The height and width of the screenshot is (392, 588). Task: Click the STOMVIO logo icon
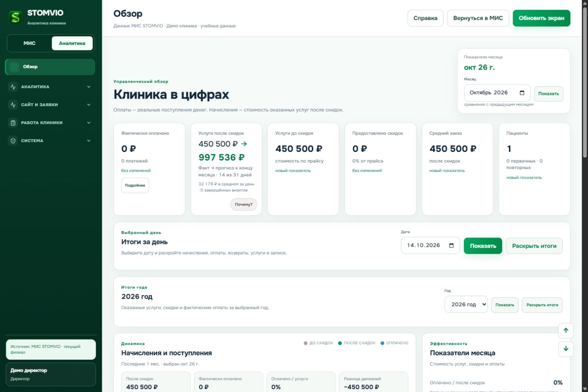coord(15,17)
